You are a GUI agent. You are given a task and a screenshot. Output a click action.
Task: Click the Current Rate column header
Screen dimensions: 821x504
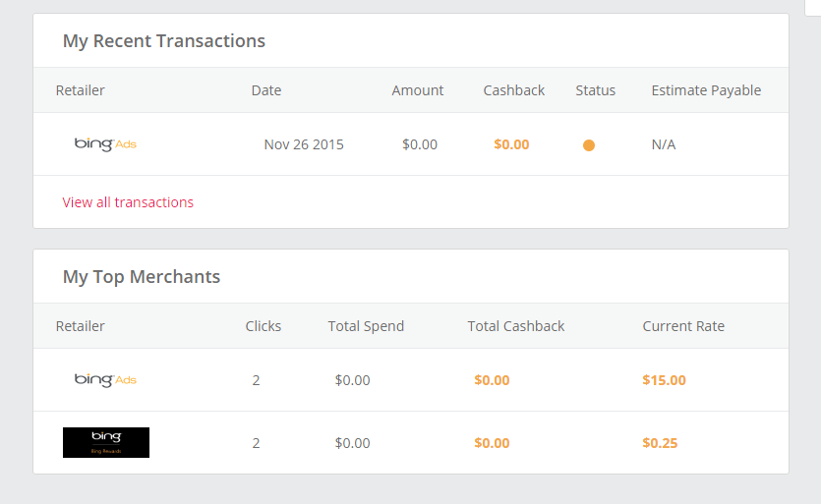[x=683, y=326]
